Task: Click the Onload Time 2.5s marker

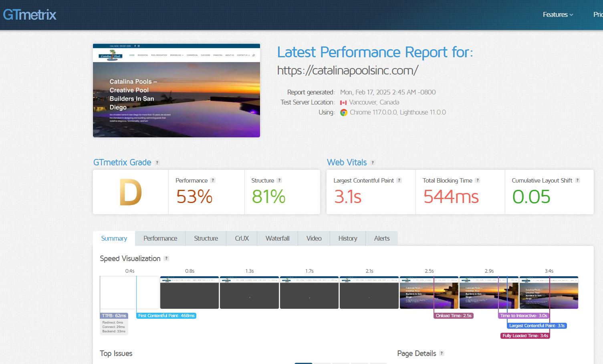Action: click(x=454, y=316)
